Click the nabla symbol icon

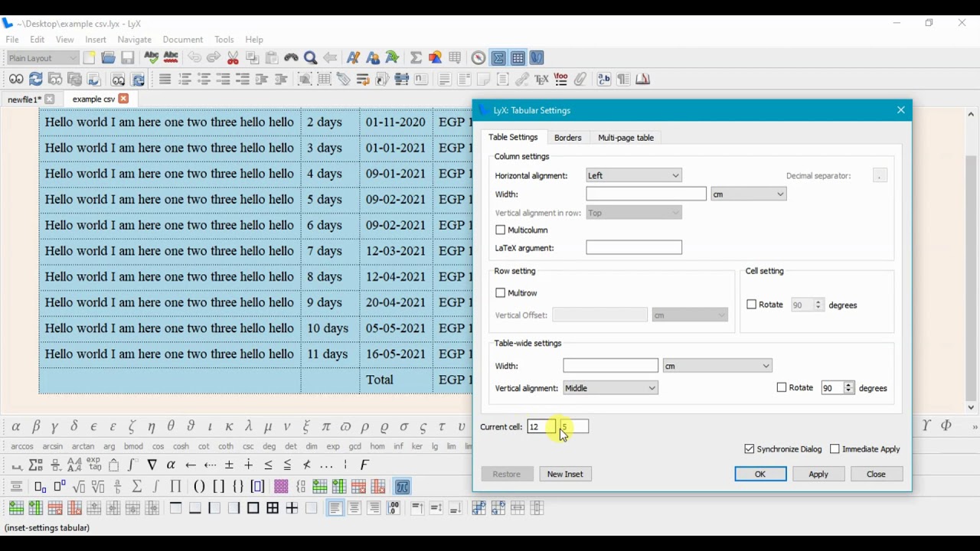point(152,465)
